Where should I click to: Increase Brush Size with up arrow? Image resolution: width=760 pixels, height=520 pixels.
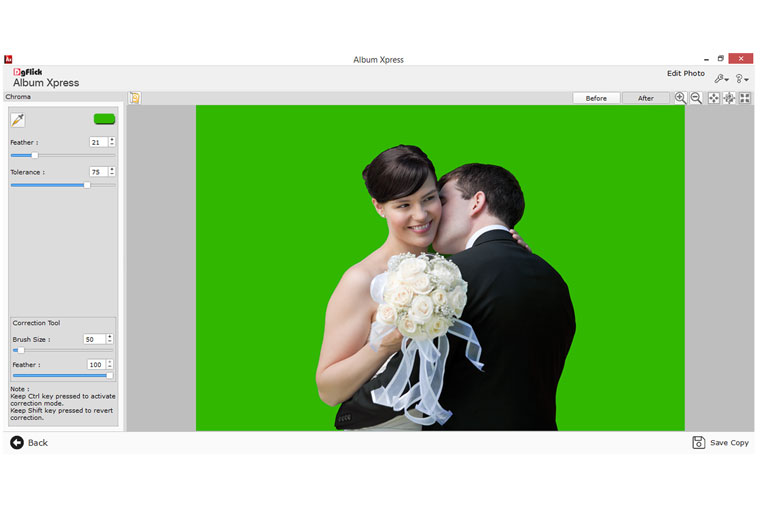pos(110,337)
